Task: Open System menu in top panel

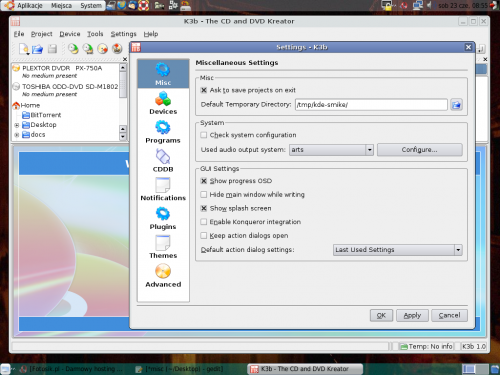Action: (91, 6)
